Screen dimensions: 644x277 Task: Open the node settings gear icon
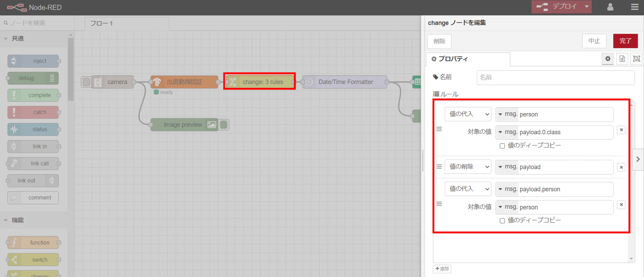coord(608,59)
